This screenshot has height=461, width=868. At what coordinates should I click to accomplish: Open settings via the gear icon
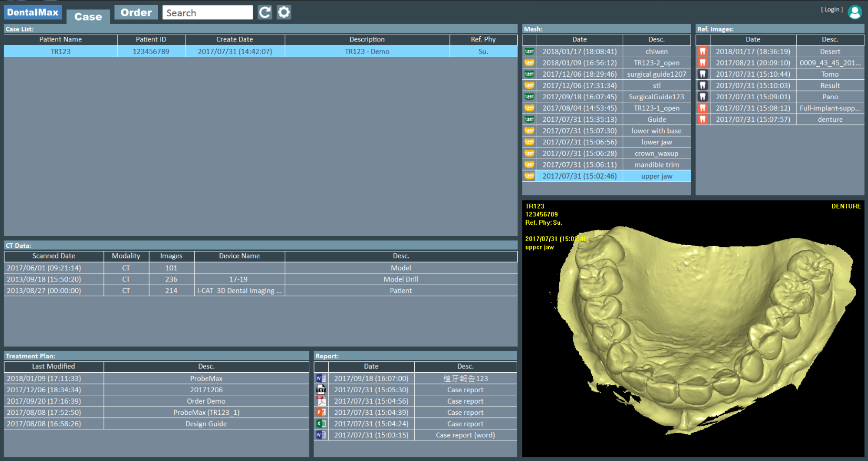pyautogui.click(x=284, y=12)
